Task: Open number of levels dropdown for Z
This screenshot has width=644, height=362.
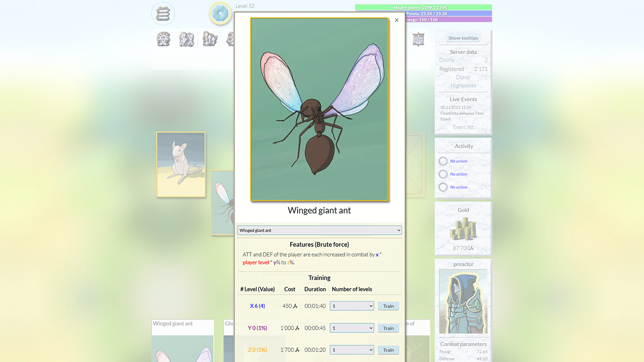Action: tap(352, 350)
